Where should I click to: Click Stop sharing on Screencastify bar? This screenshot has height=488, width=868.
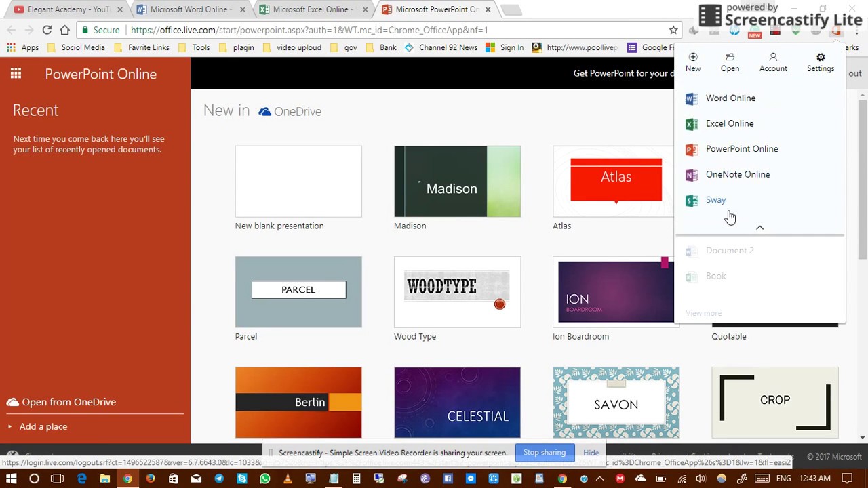[544, 453]
